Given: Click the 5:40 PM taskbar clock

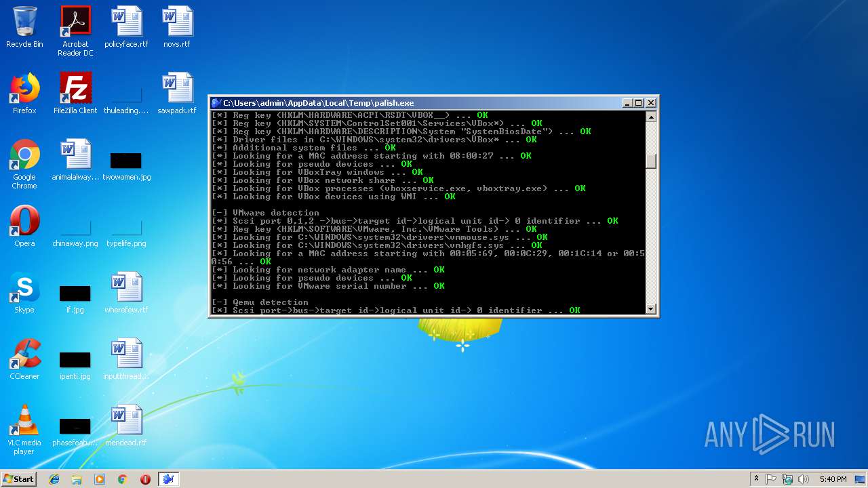Looking at the screenshot, I should 833,479.
